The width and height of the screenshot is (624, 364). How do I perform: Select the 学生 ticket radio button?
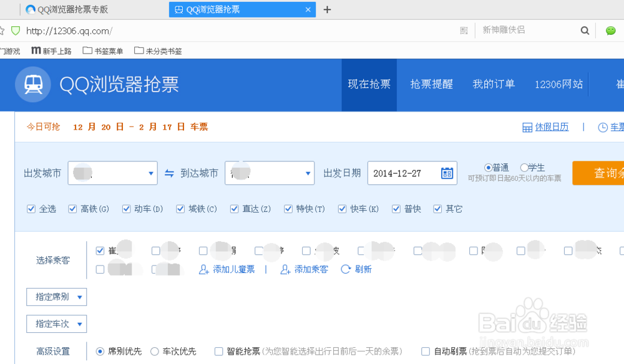pyautogui.click(x=524, y=168)
